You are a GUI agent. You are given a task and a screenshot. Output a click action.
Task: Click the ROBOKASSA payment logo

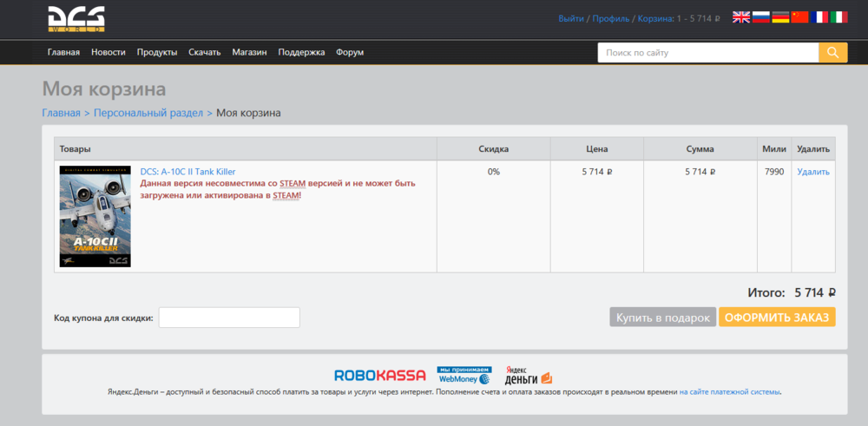point(380,376)
